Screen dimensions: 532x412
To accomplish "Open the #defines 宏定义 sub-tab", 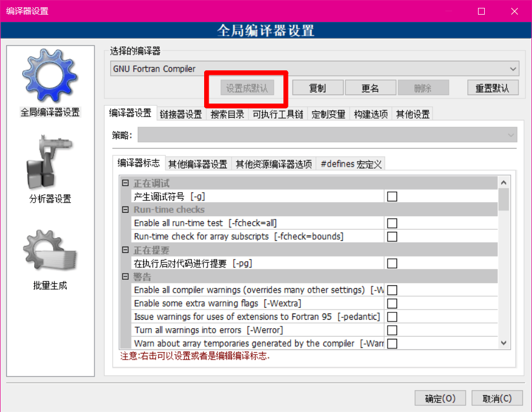I will (351, 164).
